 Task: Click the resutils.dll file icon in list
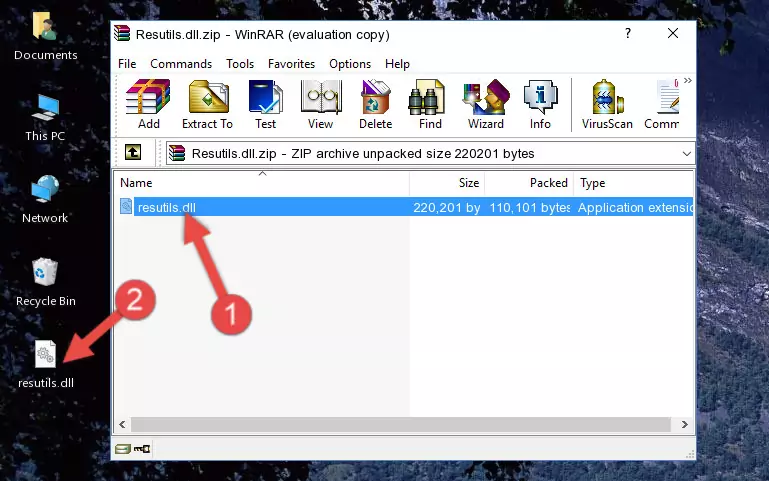click(126, 206)
